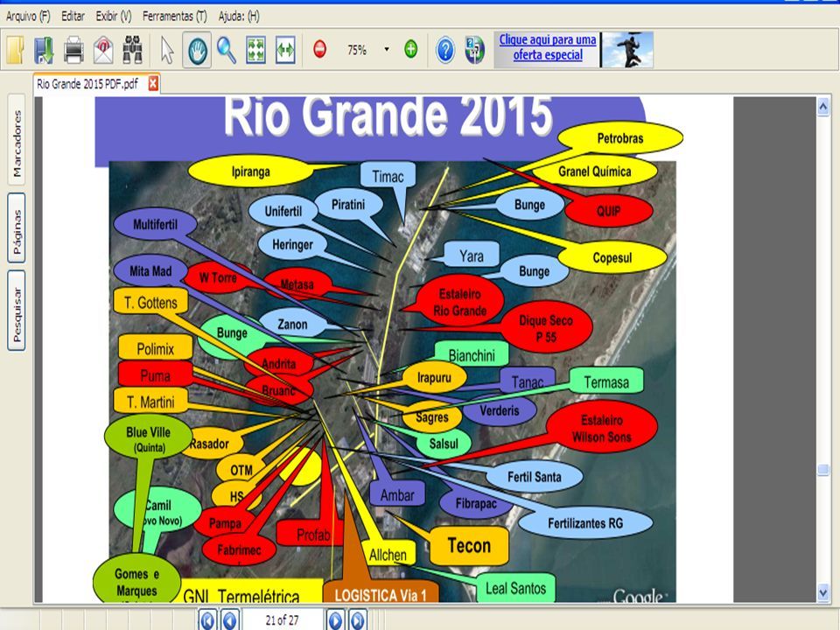
Task: Click the 'Estaleiro Wilson Sons' label
Action: click(x=602, y=429)
